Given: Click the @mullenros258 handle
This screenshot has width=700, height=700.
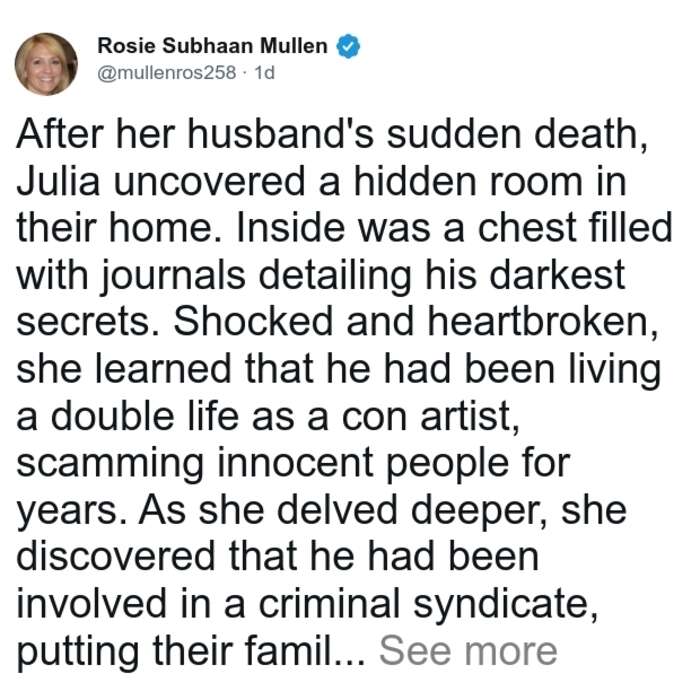Looking at the screenshot, I should pos(167,72).
